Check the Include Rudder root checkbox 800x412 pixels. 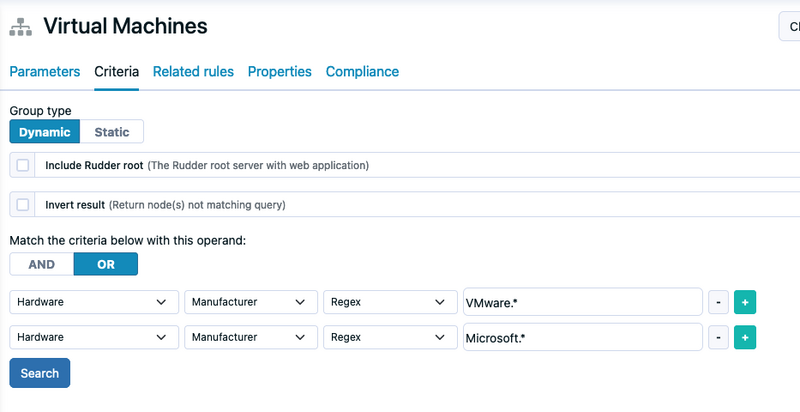pyautogui.click(x=22, y=165)
